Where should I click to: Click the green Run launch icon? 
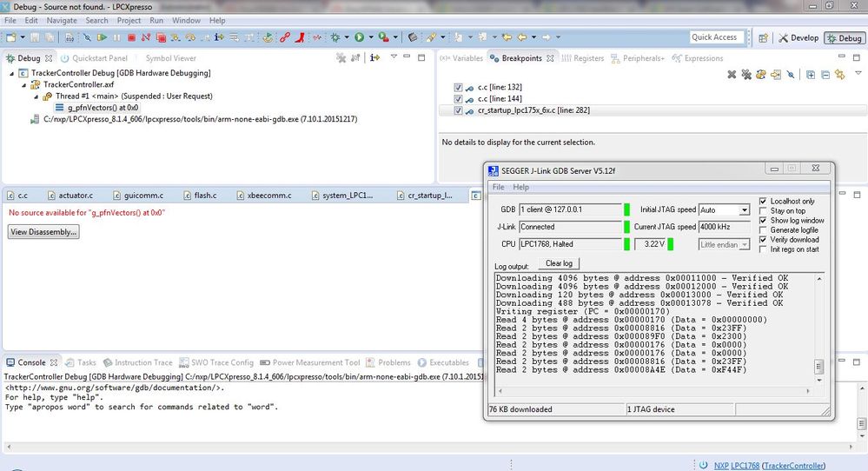[359, 37]
